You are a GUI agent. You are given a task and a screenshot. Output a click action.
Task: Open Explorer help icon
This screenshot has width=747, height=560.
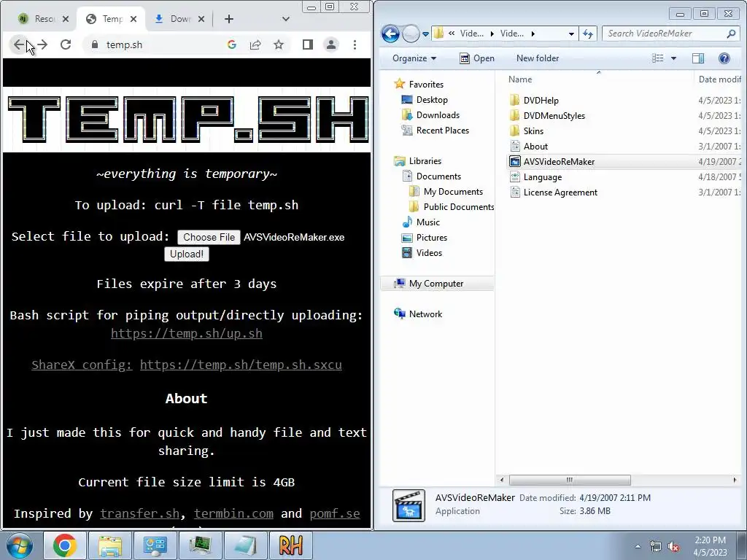(x=724, y=58)
